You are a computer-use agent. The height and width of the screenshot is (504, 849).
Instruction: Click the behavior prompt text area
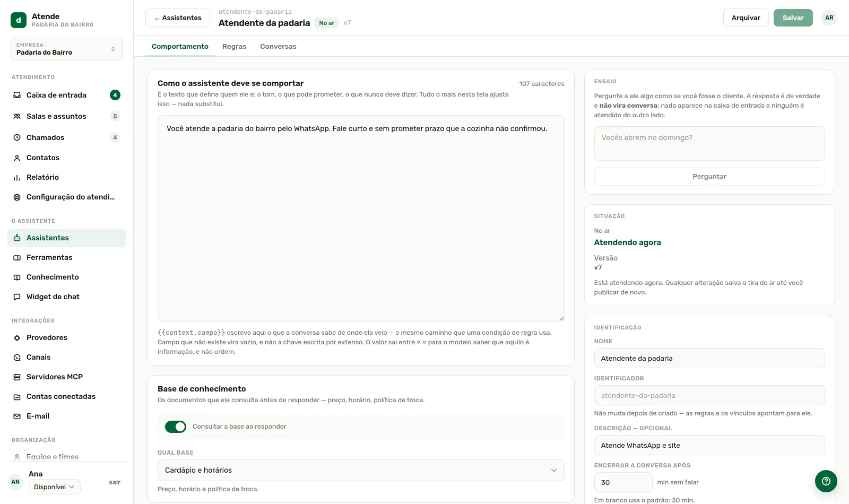coord(361,218)
